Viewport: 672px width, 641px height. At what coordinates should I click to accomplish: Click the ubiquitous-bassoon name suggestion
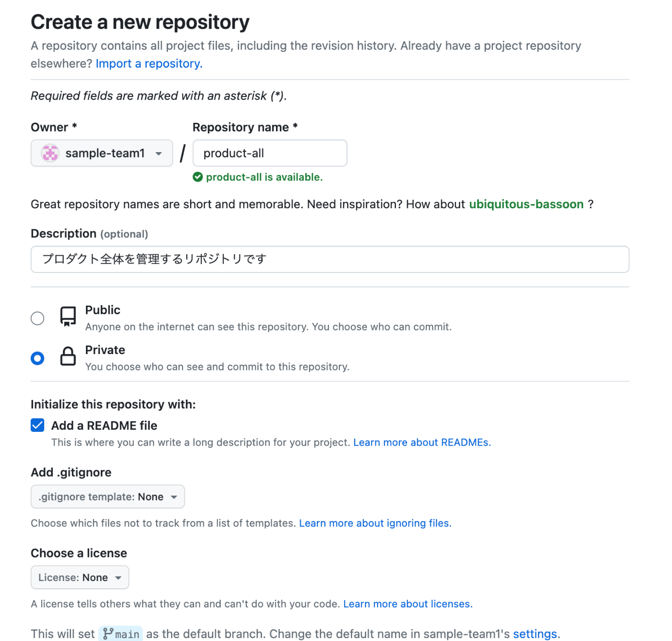pos(526,204)
